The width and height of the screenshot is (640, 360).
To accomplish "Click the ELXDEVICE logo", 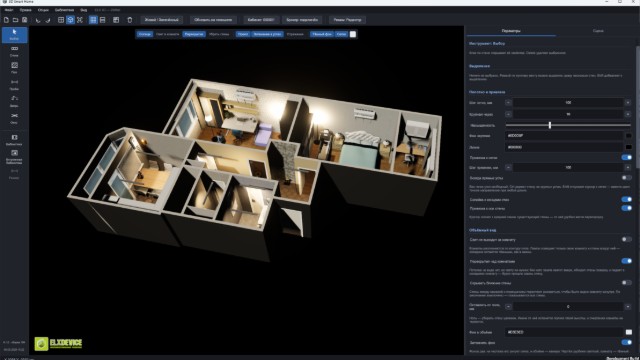I will click(58, 344).
